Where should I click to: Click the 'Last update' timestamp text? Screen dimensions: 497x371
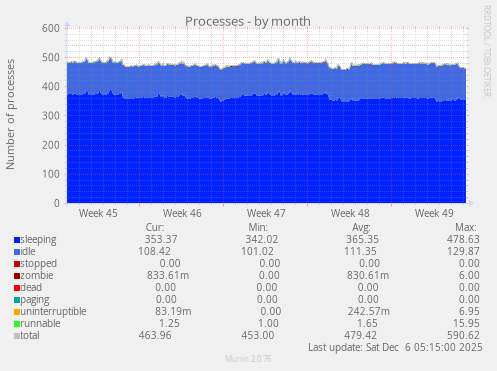(x=395, y=347)
